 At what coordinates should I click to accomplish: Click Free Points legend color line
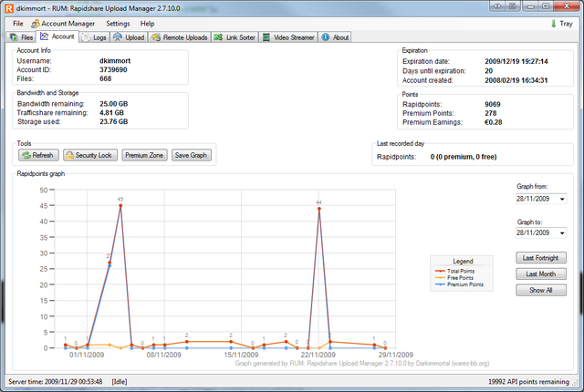point(440,278)
